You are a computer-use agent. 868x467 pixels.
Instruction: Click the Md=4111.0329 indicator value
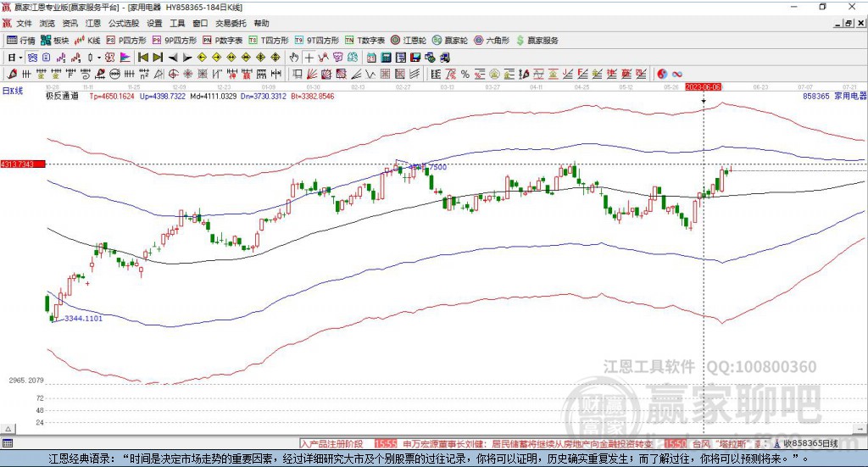tap(214, 97)
